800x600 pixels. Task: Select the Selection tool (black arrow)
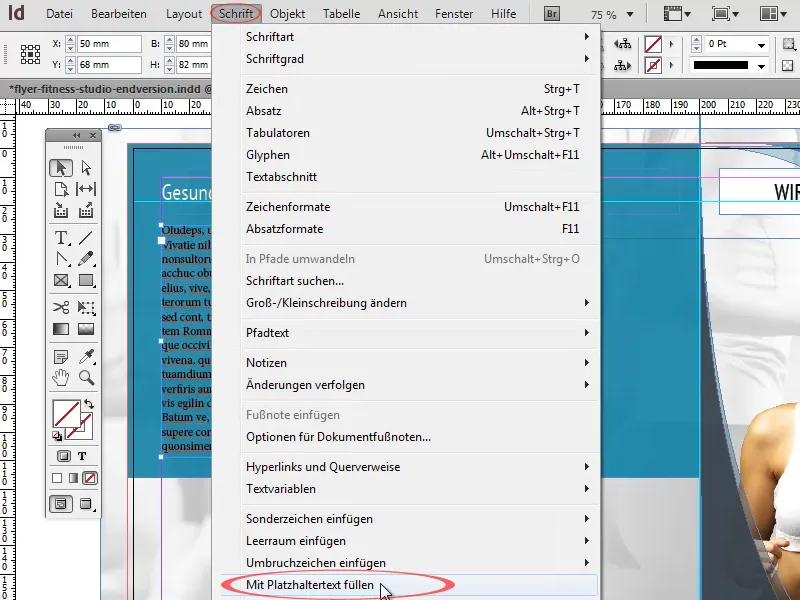(x=61, y=167)
